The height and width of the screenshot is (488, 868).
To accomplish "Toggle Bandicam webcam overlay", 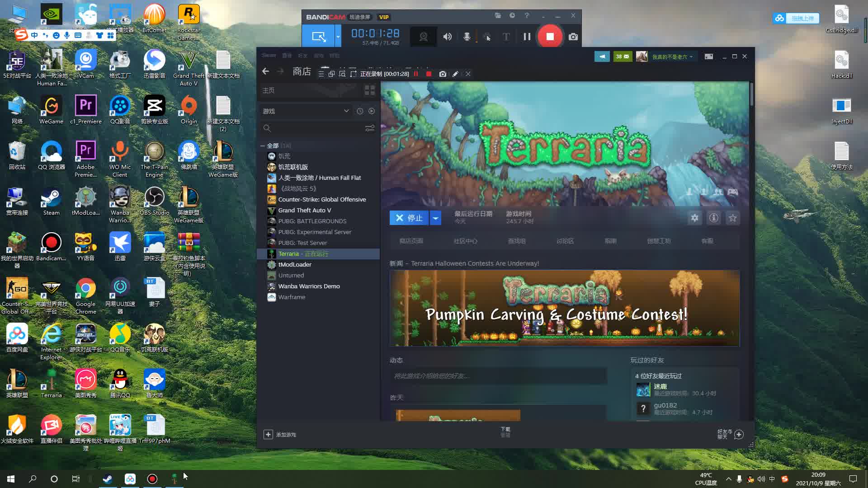I will pyautogui.click(x=423, y=37).
